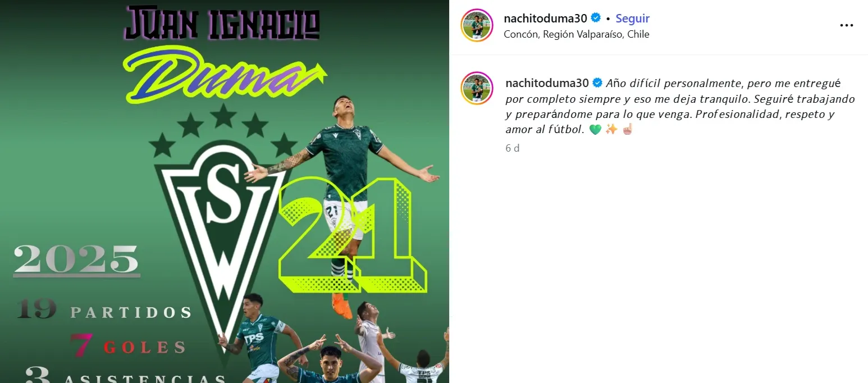This screenshot has width=868, height=383.
Task: Open the nachitoduma30 avatar in the post header
Action: point(477,25)
